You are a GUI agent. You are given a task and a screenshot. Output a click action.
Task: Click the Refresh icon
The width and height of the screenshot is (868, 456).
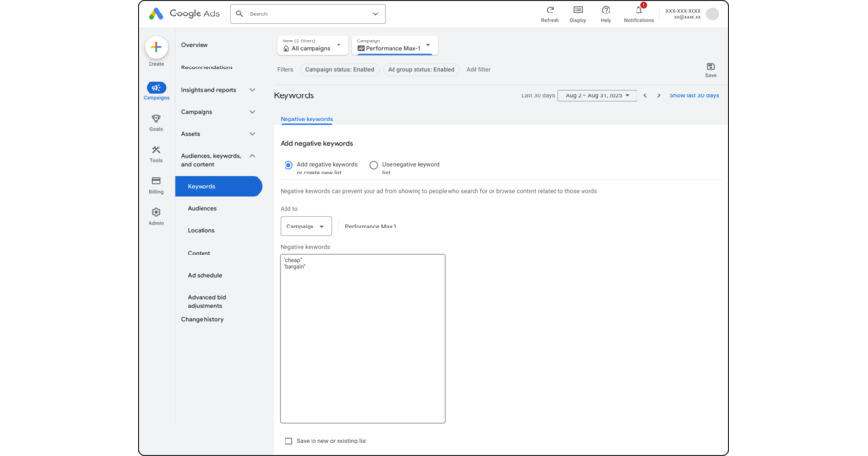[550, 10]
